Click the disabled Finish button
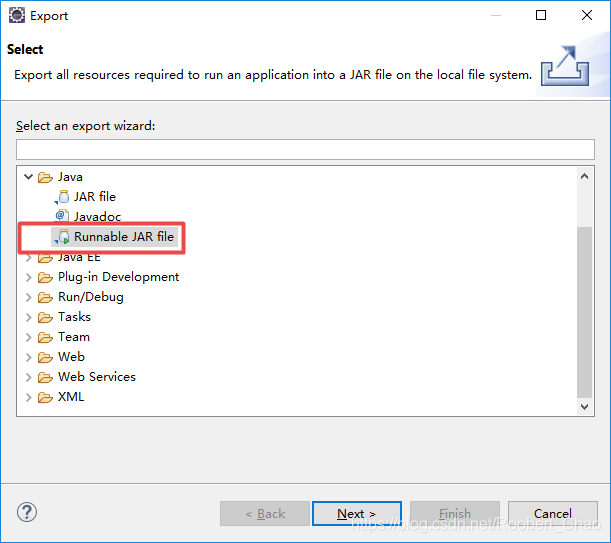 (x=455, y=513)
